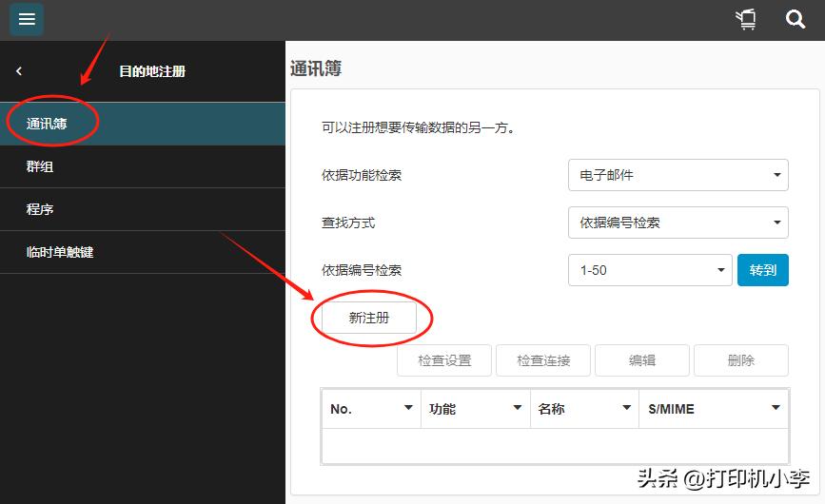Viewport: 825px width, 504px height.
Task: Open the hamburger main menu
Action: coord(27,19)
